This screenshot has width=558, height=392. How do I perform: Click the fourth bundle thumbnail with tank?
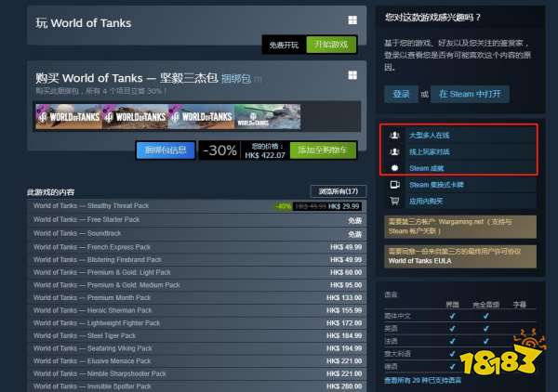(267, 116)
